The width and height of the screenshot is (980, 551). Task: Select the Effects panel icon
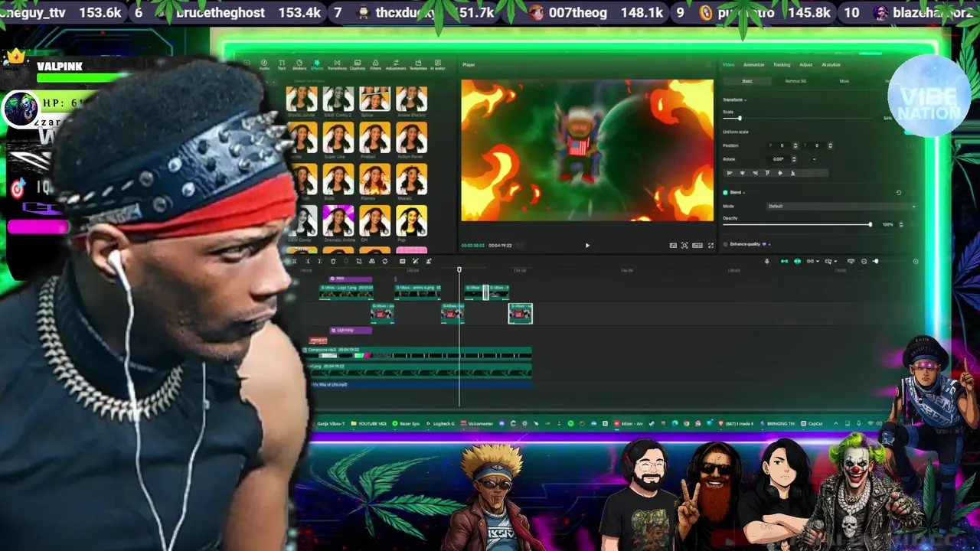[x=317, y=64]
